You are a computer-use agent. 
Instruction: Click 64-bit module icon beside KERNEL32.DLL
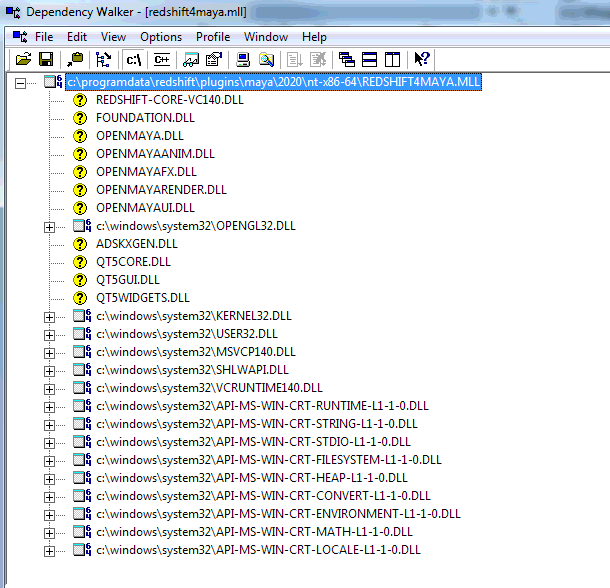(82, 316)
